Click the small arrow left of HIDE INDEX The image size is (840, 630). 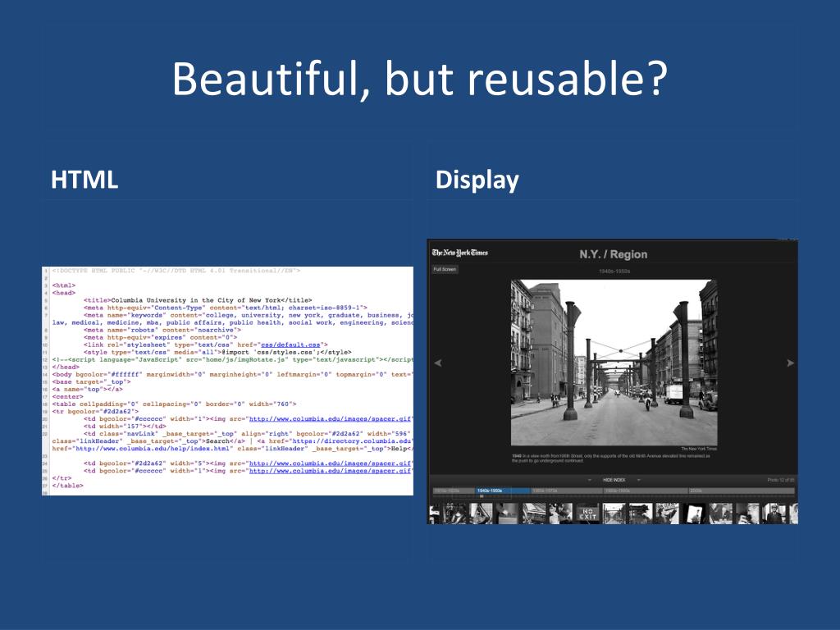[589, 480]
